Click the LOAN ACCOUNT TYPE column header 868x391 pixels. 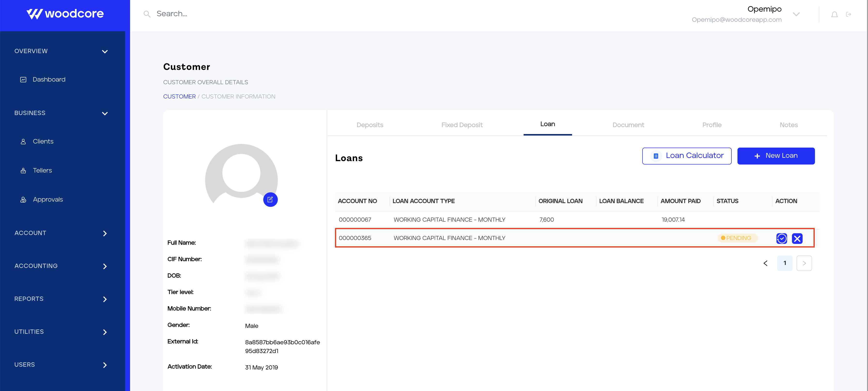pyautogui.click(x=423, y=201)
